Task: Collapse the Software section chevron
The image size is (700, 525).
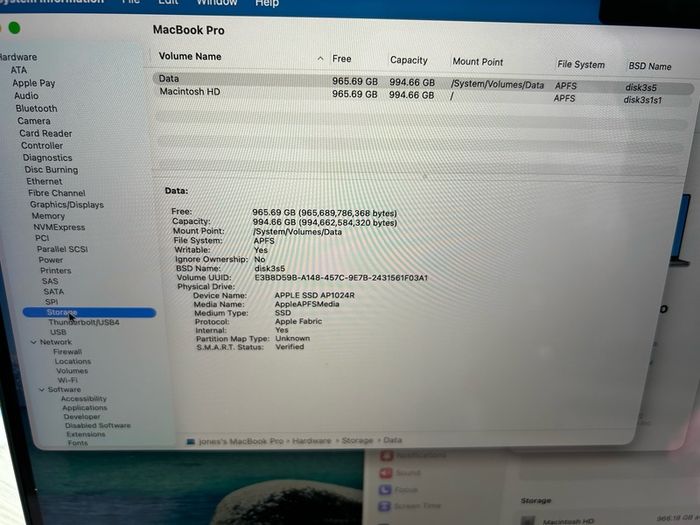Action: 42,390
